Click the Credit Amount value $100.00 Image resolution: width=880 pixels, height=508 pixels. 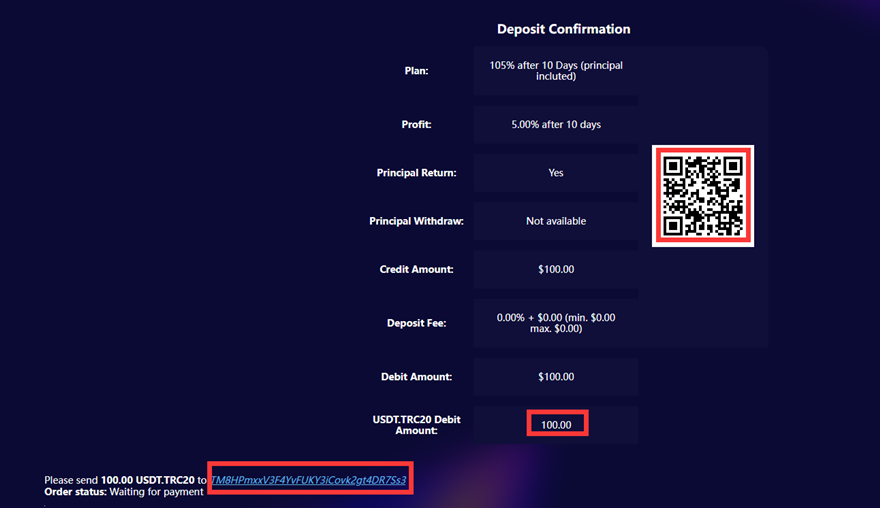click(x=556, y=269)
